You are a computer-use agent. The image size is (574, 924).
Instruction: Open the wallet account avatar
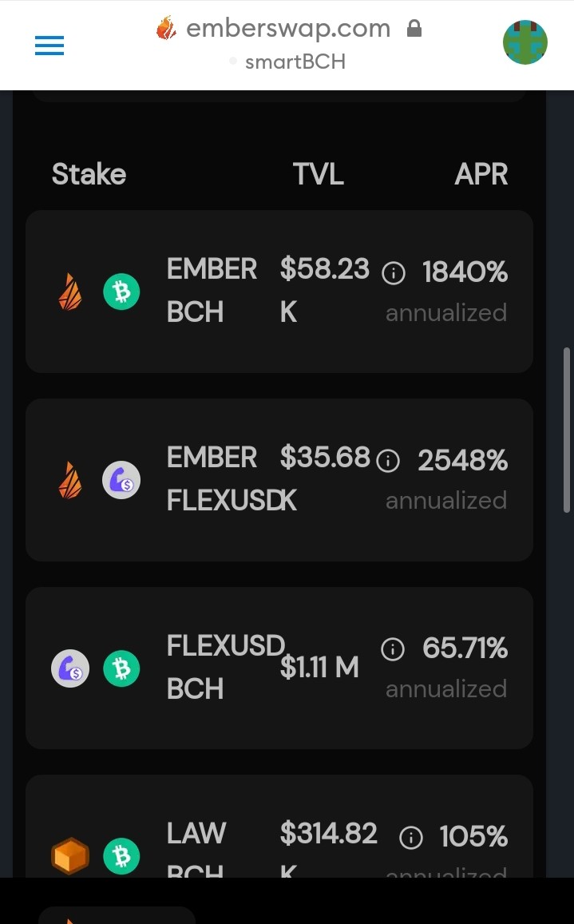525,42
